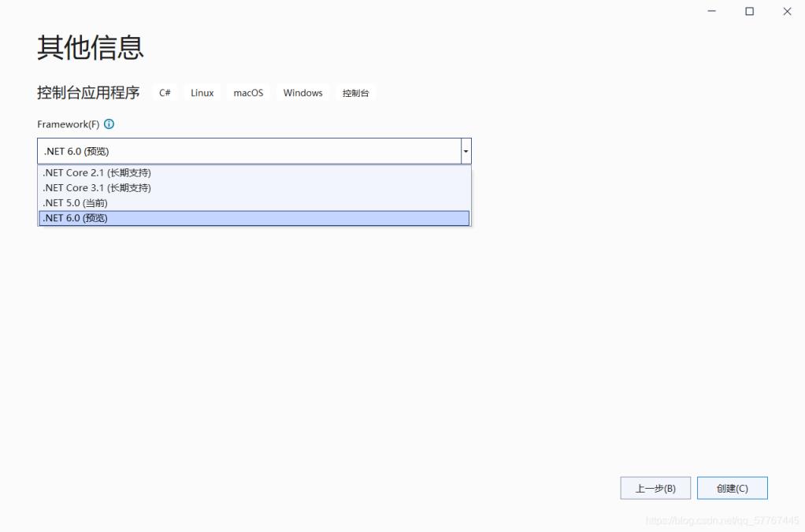Screen dimensions: 805x532
Task: Click the Linux tag
Action: click(202, 93)
